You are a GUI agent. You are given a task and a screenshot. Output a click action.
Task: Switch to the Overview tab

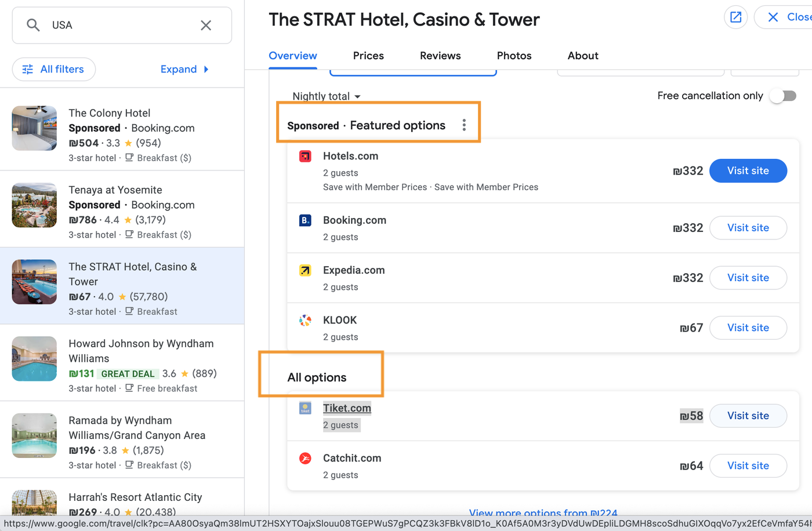(x=293, y=56)
